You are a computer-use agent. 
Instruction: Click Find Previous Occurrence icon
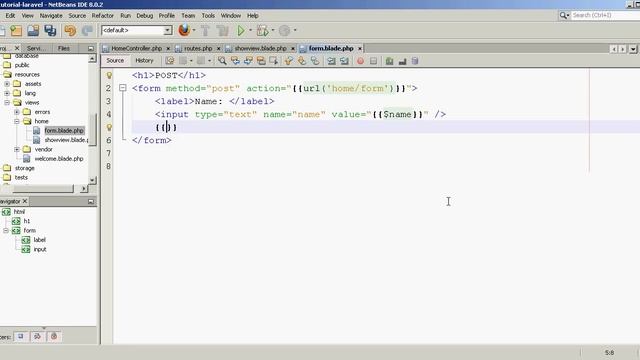click(235, 61)
